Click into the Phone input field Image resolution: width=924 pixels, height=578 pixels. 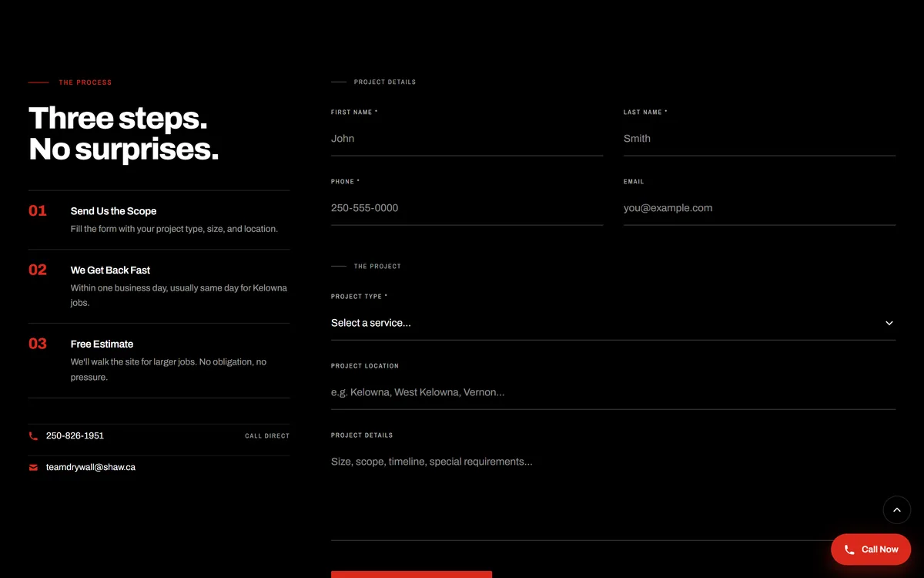click(467, 208)
